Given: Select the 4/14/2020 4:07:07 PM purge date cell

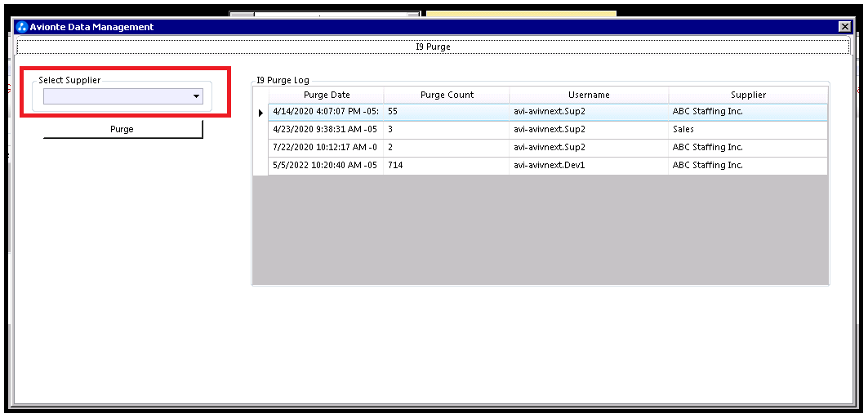Looking at the screenshot, I should click(x=326, y=112).
